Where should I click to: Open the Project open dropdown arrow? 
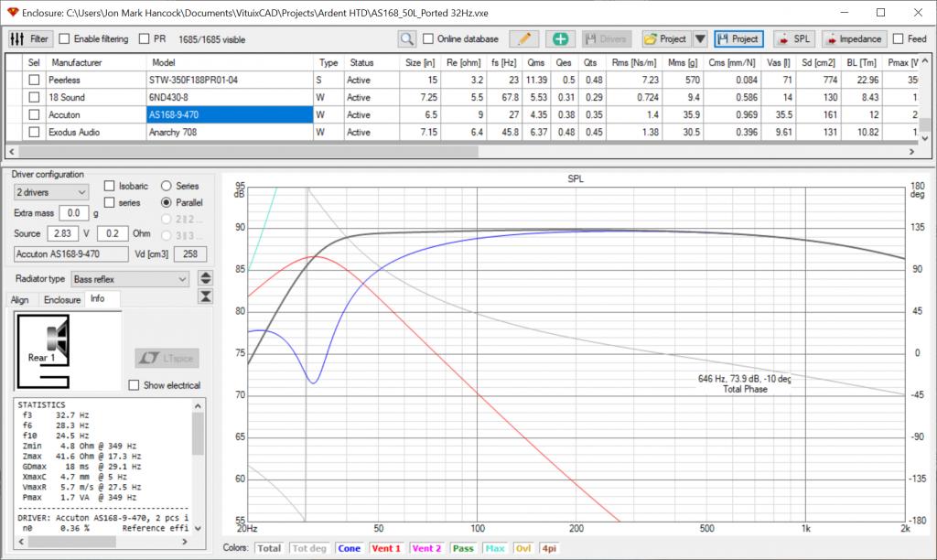700,38
